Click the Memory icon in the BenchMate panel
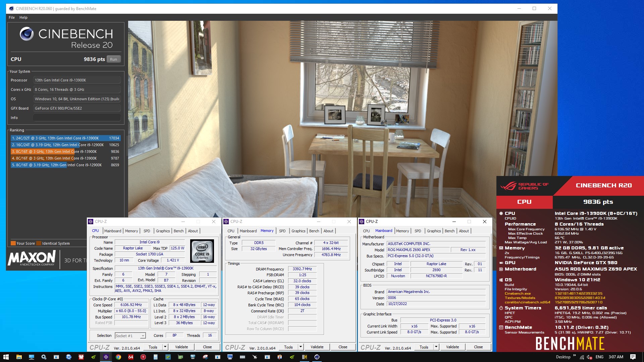This screenshot has height=362, width=644. 501,248
